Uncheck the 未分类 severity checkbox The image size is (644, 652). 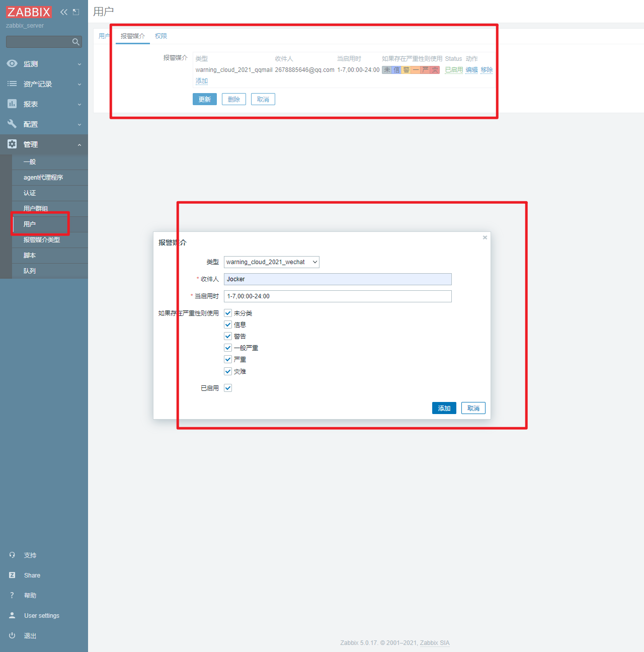(x=228, y=313)
